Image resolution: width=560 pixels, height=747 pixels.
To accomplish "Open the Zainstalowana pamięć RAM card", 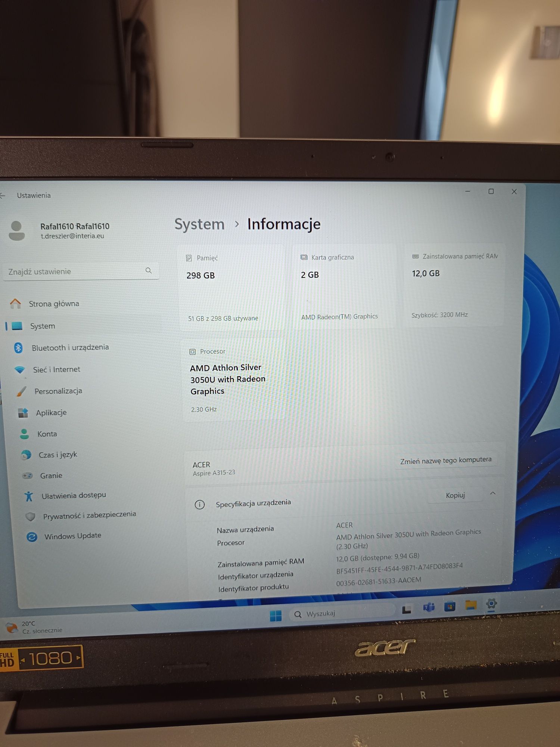I will (454, 285).
